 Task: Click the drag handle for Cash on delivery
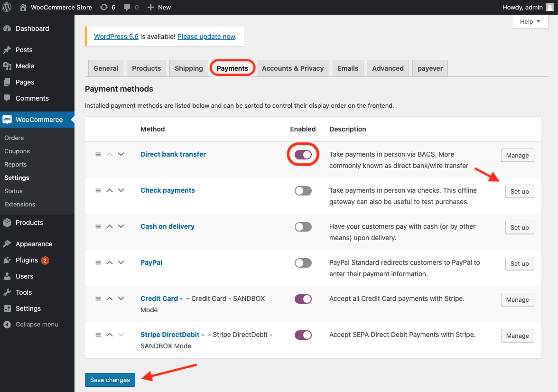tap(98, 226)
